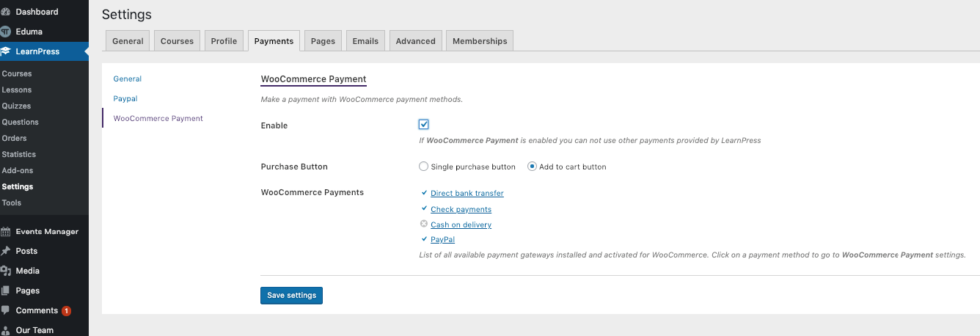Open General payments subsection
The height and width of the screenshot is (336, 980).
(128, 78)
